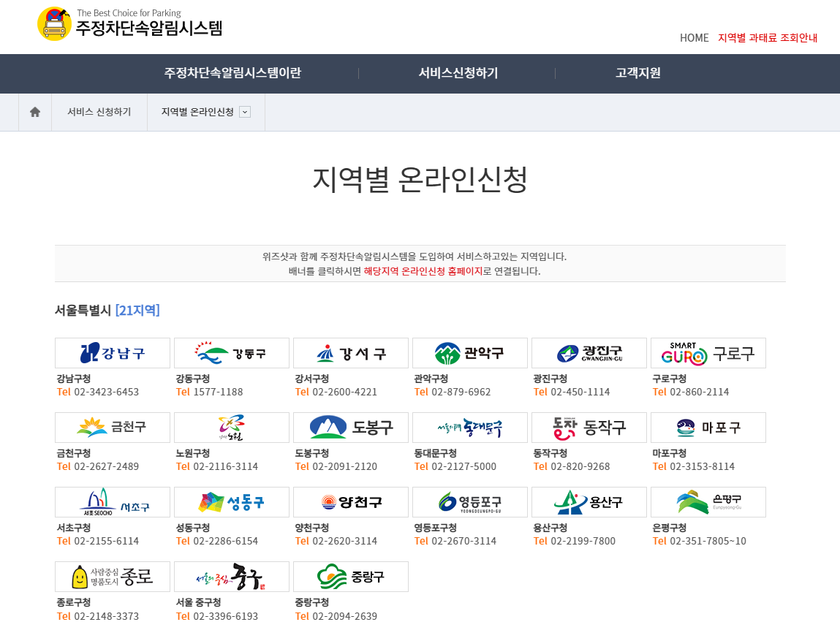Click phone number 02-2127-5000
This screenshot has height=641, width=840.
point(464,466)
